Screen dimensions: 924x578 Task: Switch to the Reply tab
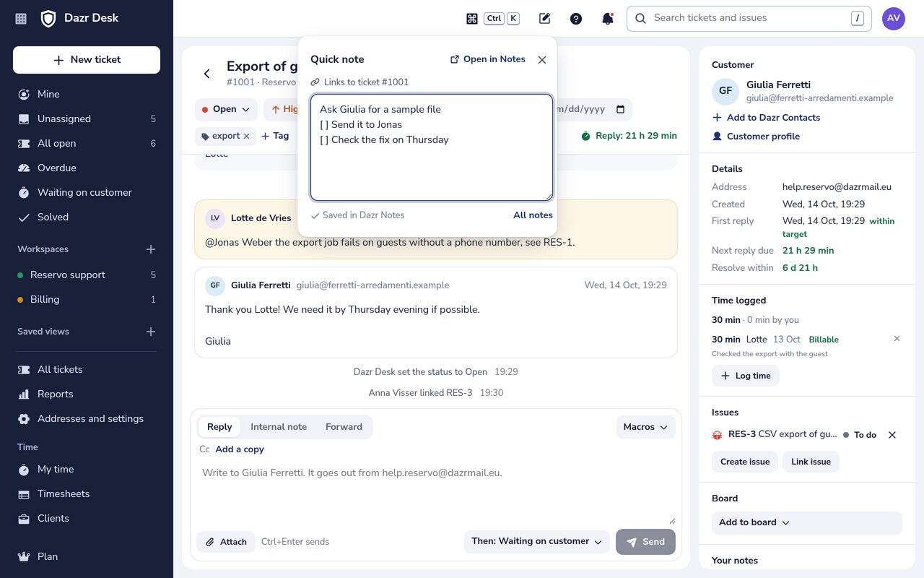click(x=219, y=427)
